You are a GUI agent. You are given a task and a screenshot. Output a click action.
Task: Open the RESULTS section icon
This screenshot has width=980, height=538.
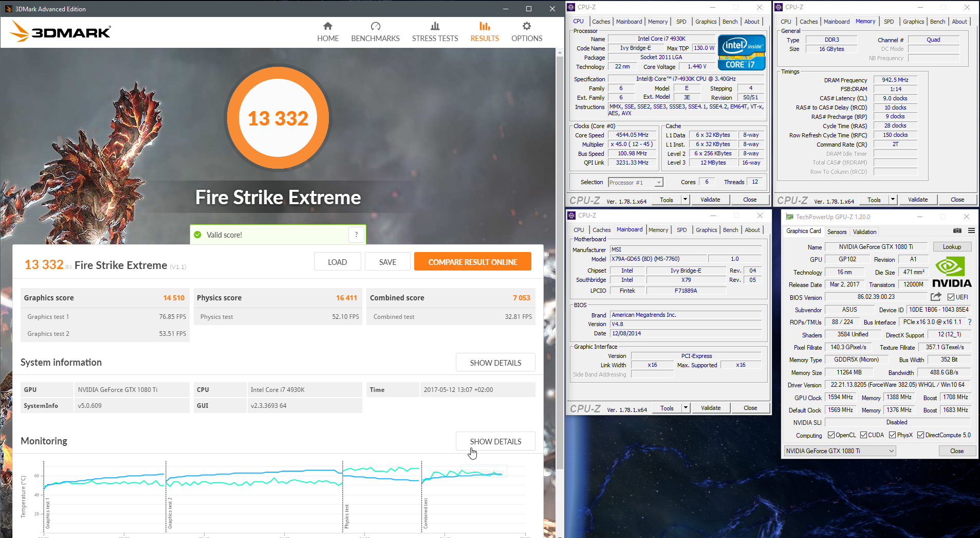485,26
